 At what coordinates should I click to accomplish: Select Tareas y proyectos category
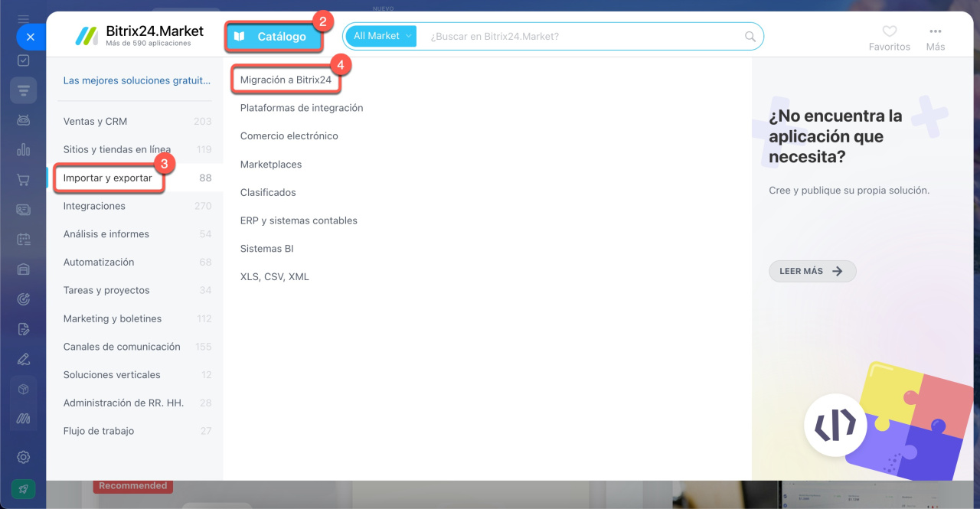(137, 290)
